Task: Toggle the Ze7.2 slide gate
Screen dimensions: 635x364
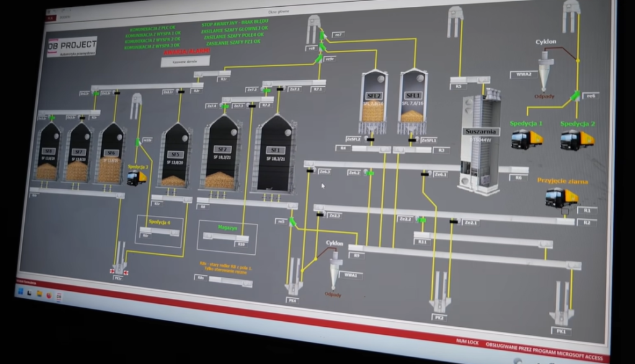Action: pyautogui.click(x=267, y=91)
